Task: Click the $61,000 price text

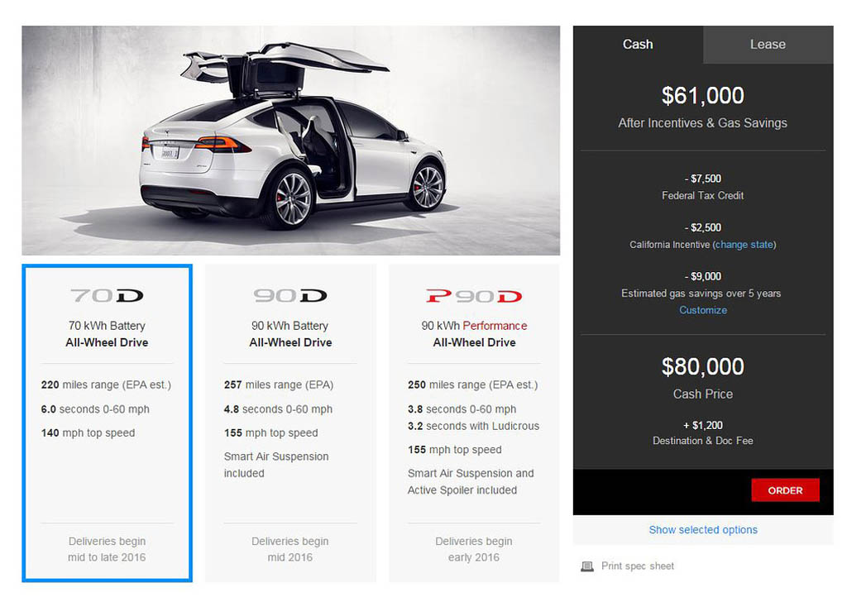Action: click(x=703, y=96)
